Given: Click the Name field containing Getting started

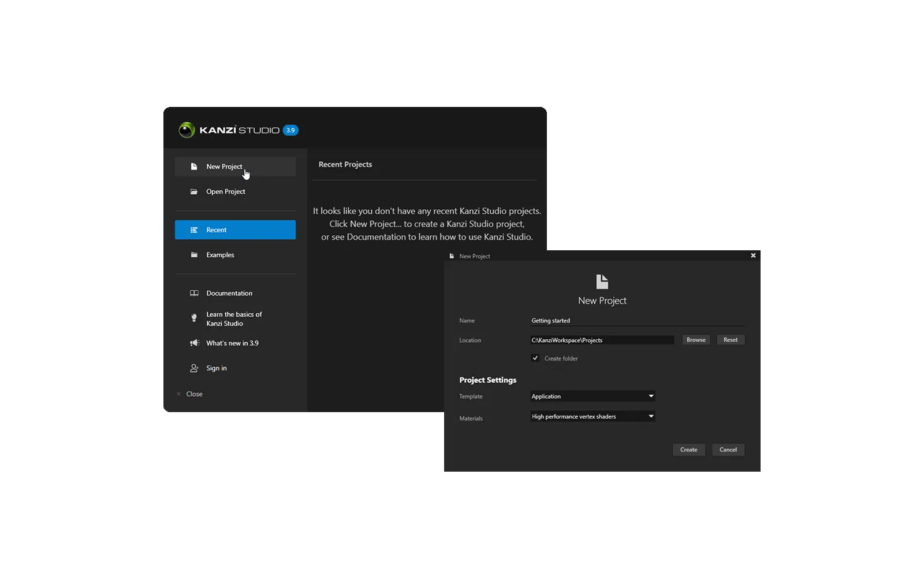Looking at the screenshot, I should [638, 321].
